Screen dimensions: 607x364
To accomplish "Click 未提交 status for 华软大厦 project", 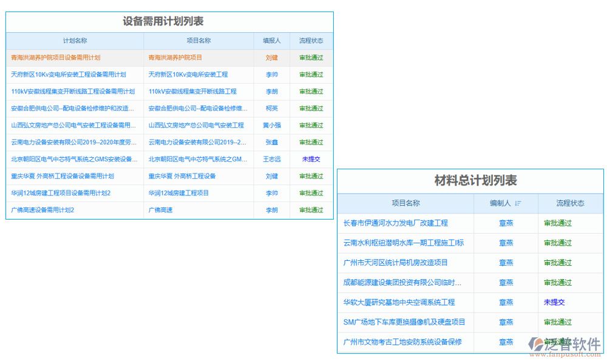I will [x=554, y=302].
